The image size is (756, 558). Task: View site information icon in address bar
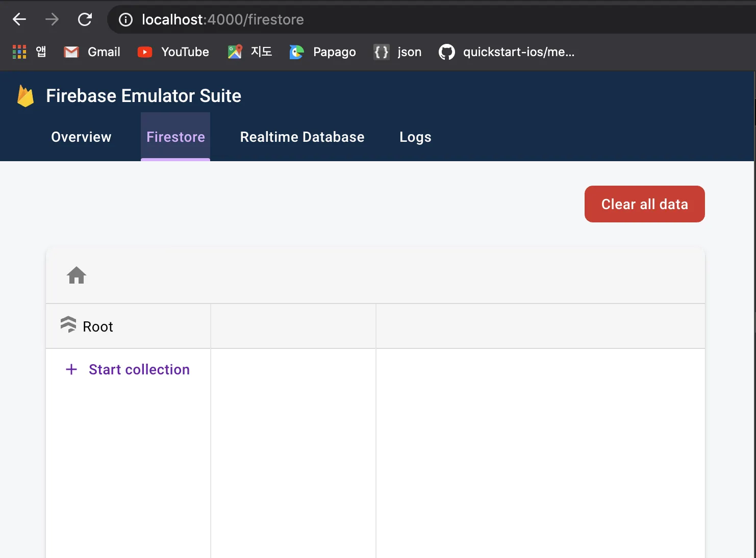click(125, 19)
